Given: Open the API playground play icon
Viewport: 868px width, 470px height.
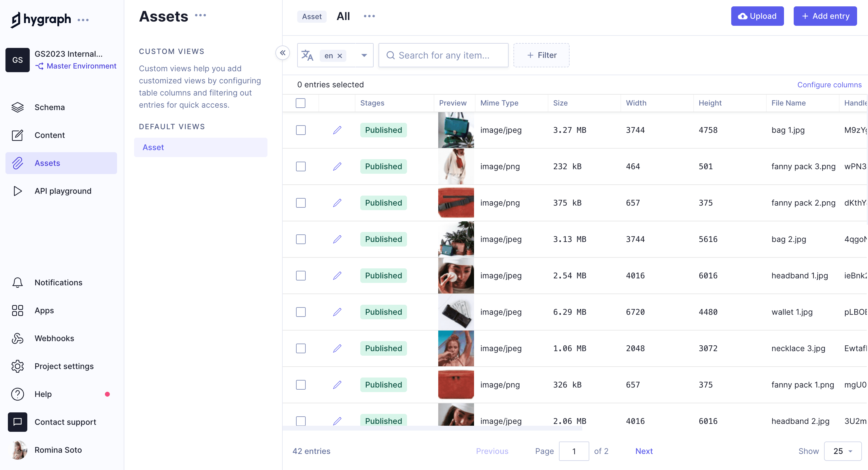Looking at the screenshot, I should pyautogui.click(x=18, y=191).
